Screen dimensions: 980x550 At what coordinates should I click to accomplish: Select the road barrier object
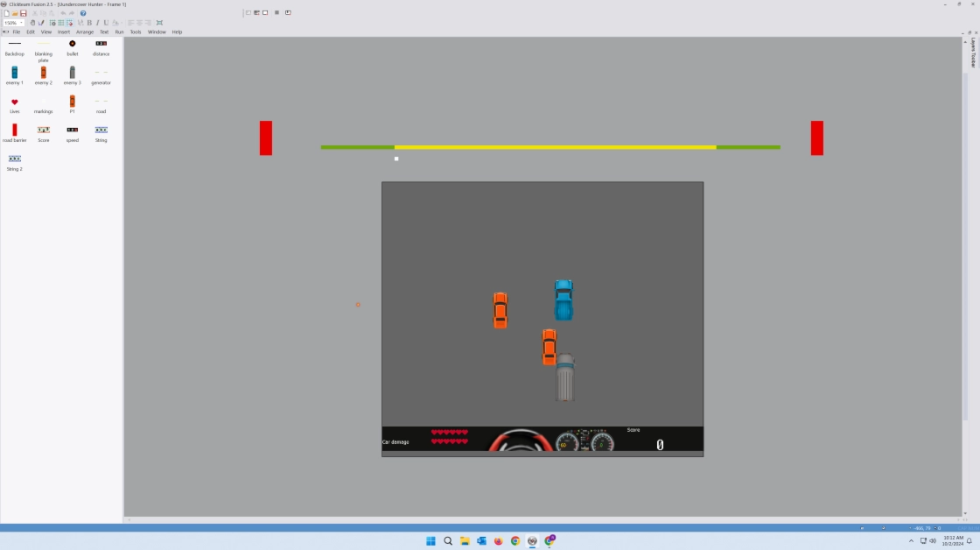tap(14, 130)
